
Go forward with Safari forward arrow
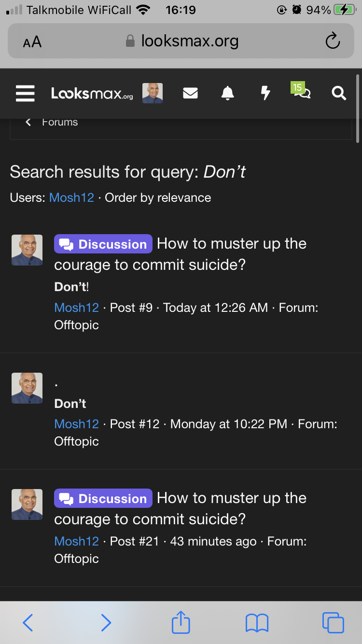pos(106,623)
